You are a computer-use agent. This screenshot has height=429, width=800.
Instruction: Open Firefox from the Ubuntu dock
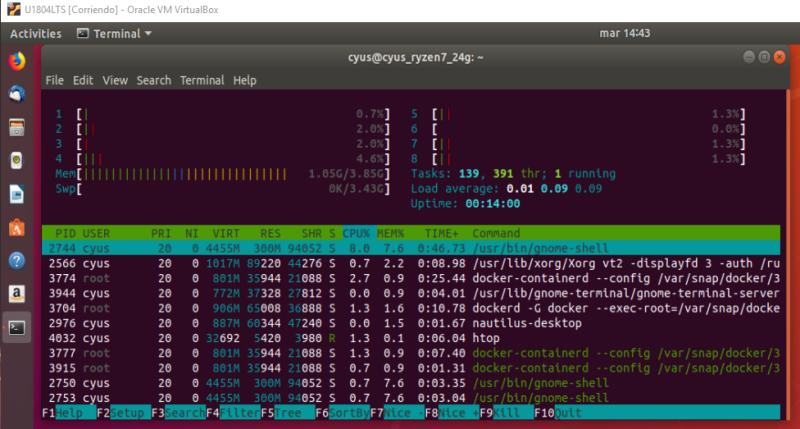17,61
